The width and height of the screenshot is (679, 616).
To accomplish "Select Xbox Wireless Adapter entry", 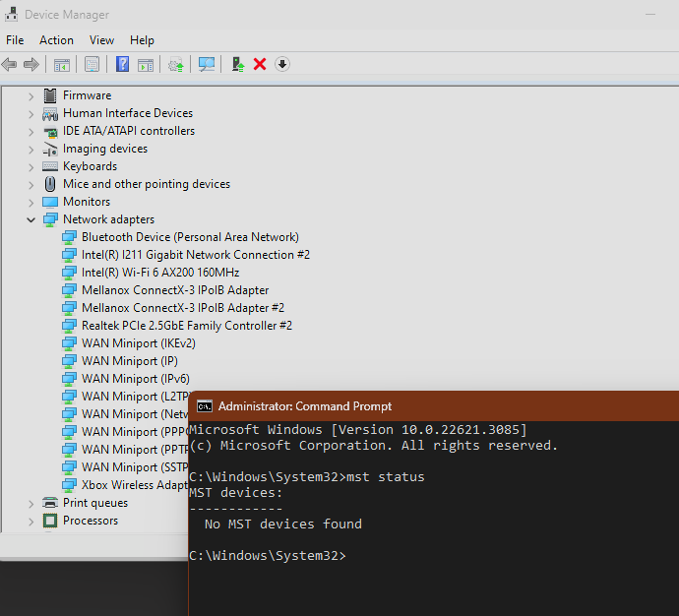I will pos(135,485).
